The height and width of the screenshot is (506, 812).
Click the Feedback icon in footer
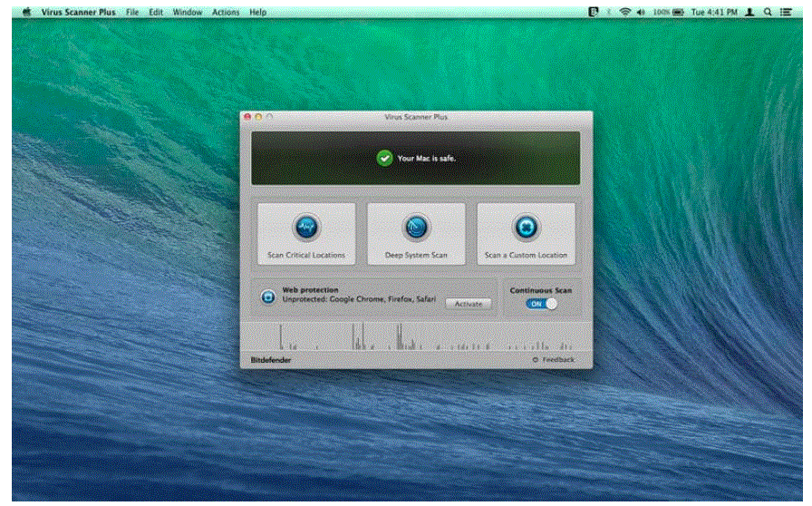coord(536,359)
